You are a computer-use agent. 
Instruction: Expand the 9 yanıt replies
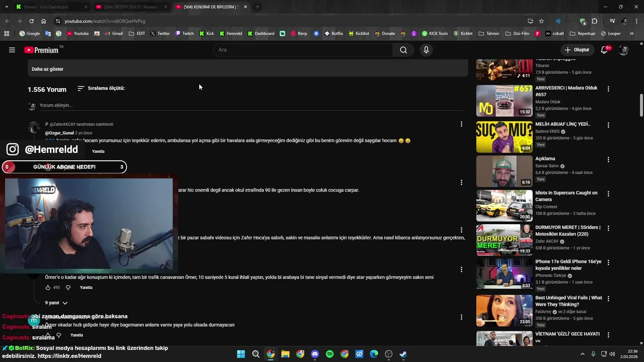pos(56,303)
